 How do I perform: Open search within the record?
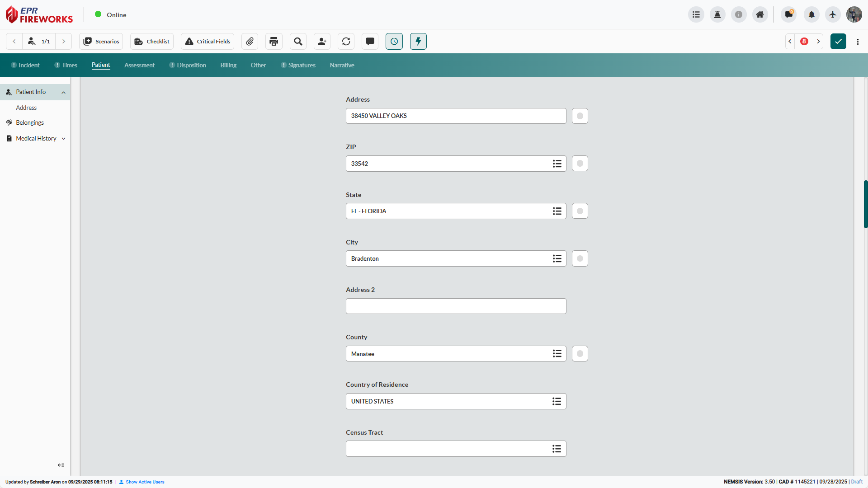[297, 41]
